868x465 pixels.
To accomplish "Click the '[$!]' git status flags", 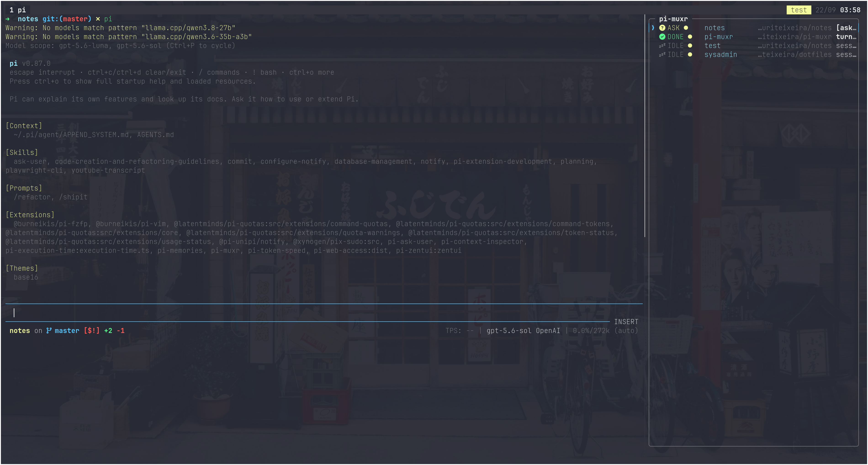I will pyautogui.click(x=92, y=330).
